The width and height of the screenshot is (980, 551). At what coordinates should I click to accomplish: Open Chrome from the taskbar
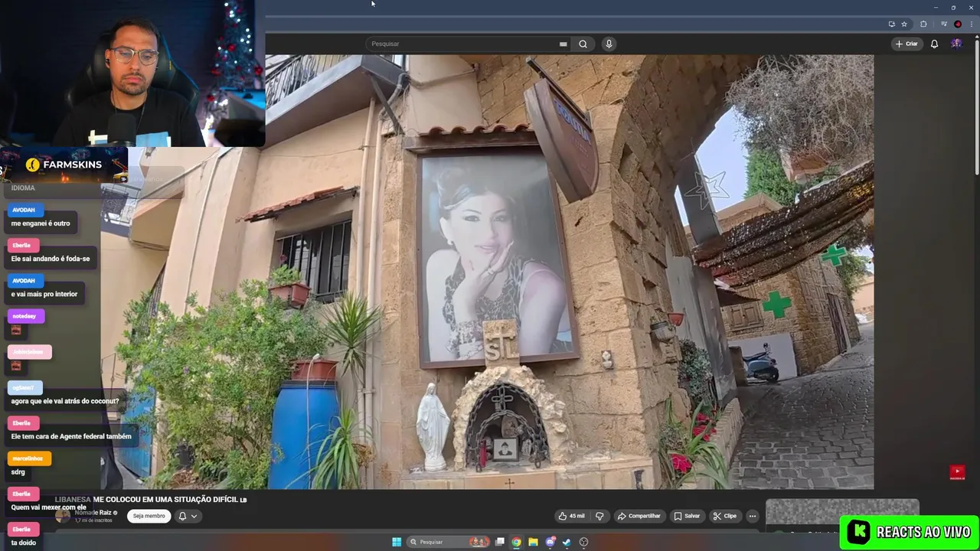coord(517,542)
